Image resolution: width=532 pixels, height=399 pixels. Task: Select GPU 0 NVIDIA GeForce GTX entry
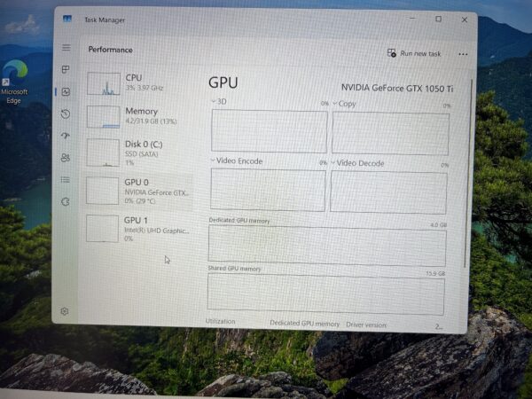[x=139, y=191]
